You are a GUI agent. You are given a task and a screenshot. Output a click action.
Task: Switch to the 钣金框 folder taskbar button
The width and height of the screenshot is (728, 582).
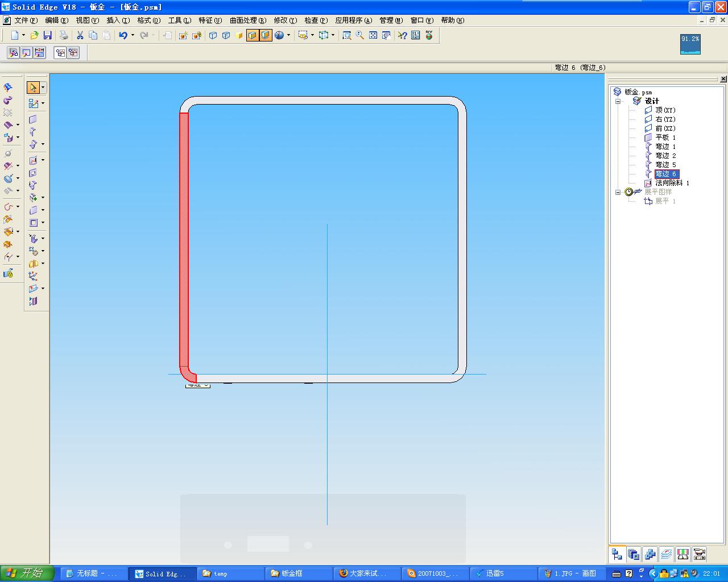pos(299,573)
